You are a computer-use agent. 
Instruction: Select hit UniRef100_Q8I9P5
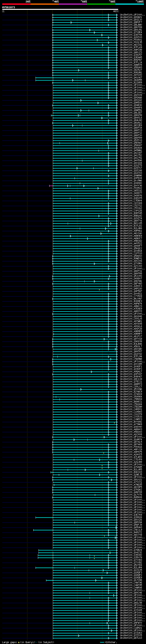coord(131,487)
